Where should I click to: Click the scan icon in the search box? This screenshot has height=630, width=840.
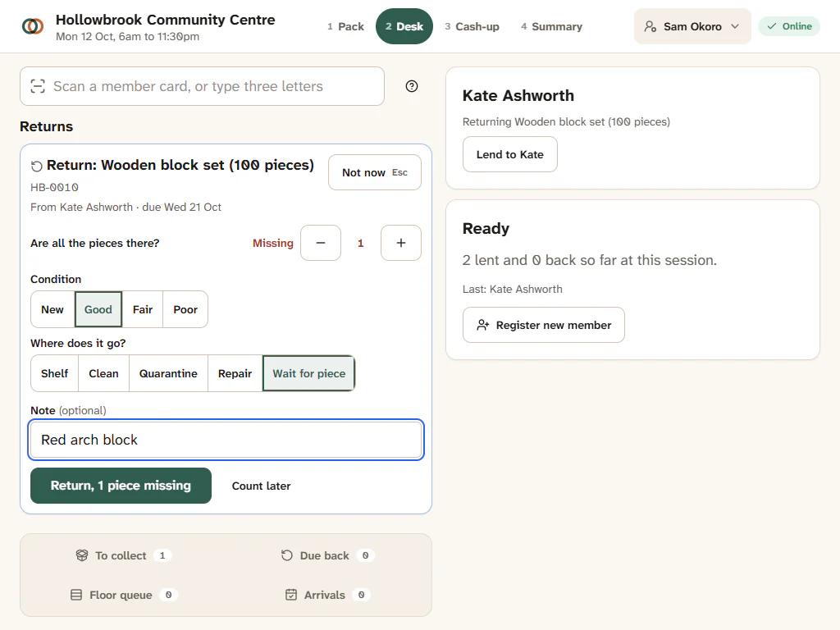click(x=38, y=86)
